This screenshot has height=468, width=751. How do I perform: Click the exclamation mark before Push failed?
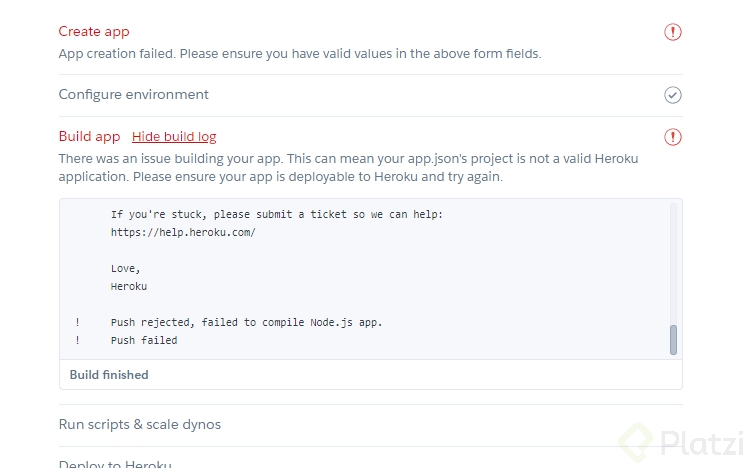77,340
